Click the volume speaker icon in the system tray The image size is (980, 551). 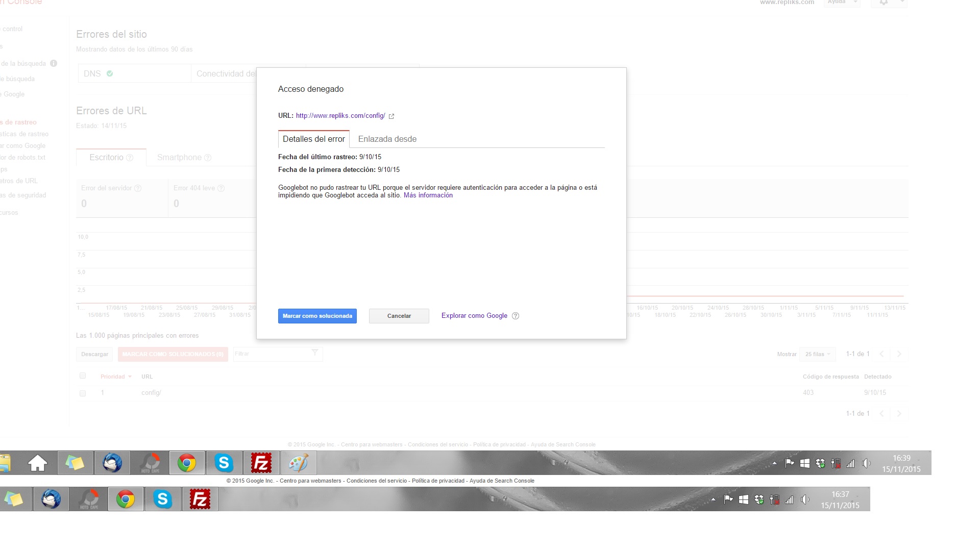click(866, 463)
